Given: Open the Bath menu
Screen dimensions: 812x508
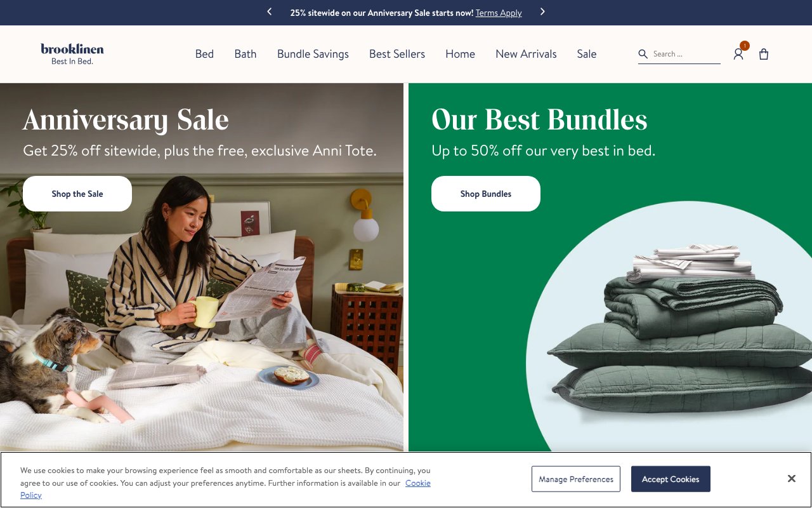Looking at the screenshot, I should [x=246, y=54].
